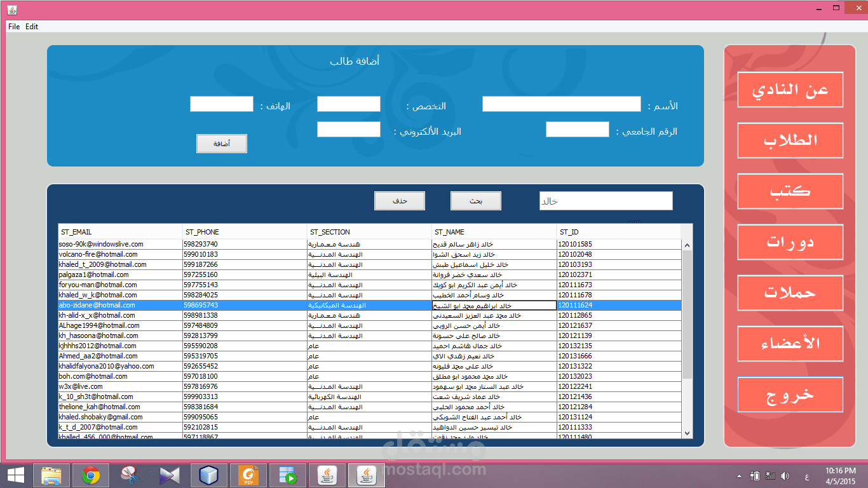Open the عن النادي sidebar section

(790, 90)
